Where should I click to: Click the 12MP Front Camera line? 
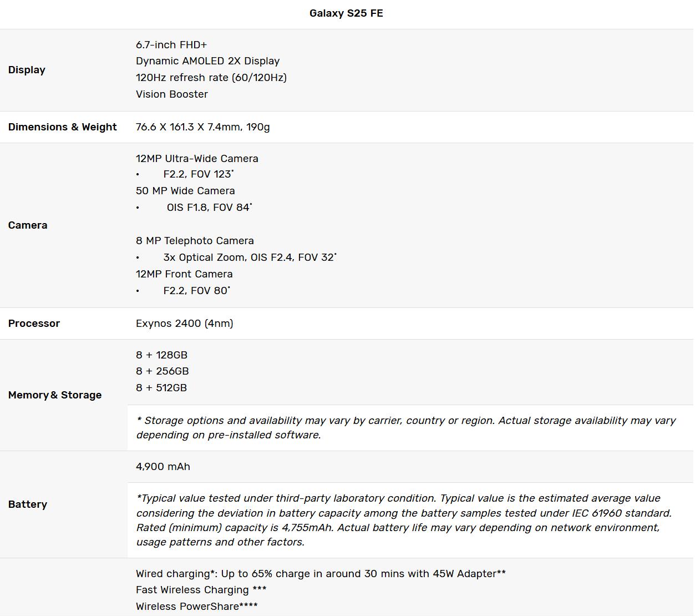point(184,274)
